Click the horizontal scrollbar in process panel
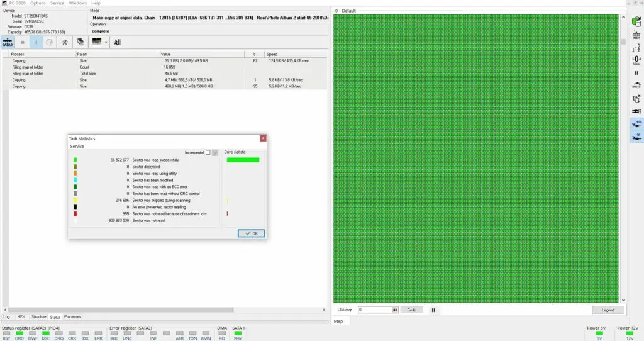 click(121, 310)
